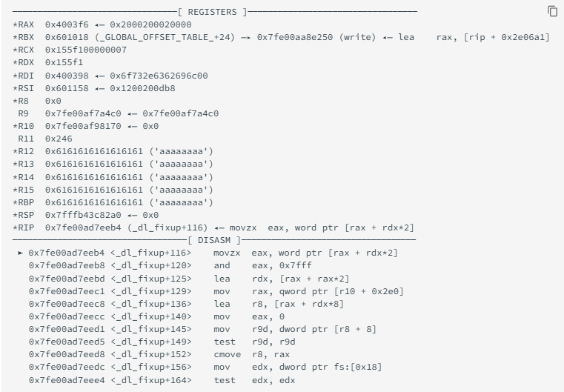Click the R10 address 0x7fe00af98170
The height and width of the screenshot is (392, 564).
(x=83, y=126)
